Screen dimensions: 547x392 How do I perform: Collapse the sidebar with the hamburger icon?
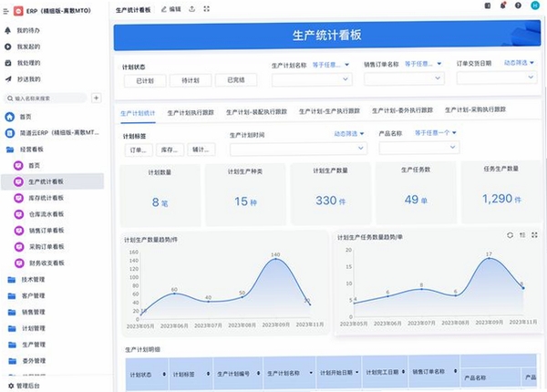pos(6,12)
